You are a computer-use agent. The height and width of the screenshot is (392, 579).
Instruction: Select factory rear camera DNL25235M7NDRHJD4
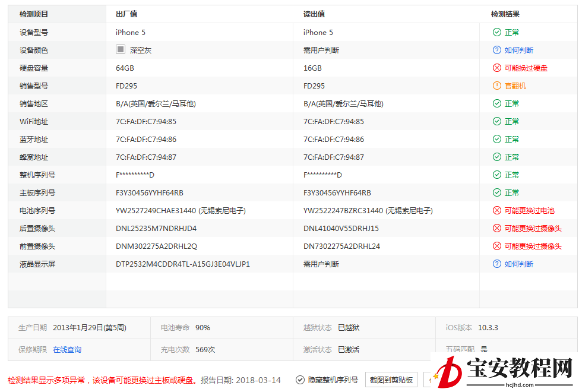156,228
